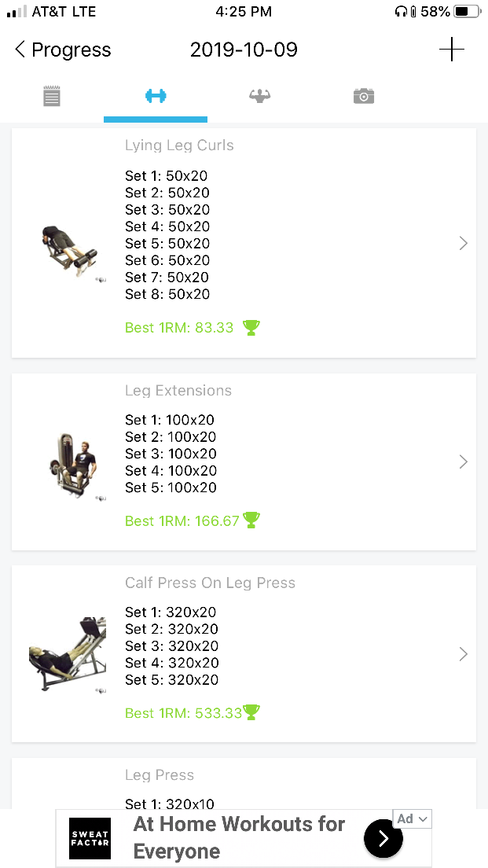488x868 pixels.
Task: Tap the Lying Leg Curls trophy icon
Action: [x=251, y=328]
